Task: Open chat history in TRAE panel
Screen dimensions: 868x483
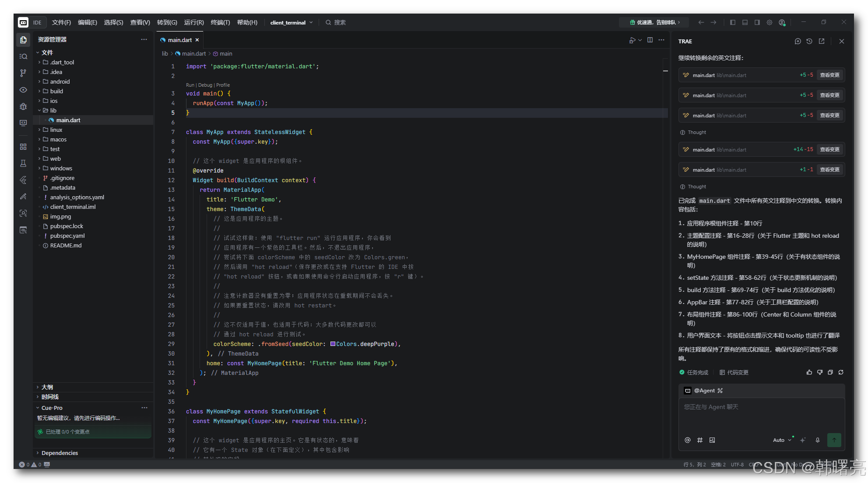Action: [x=809, y=41]
